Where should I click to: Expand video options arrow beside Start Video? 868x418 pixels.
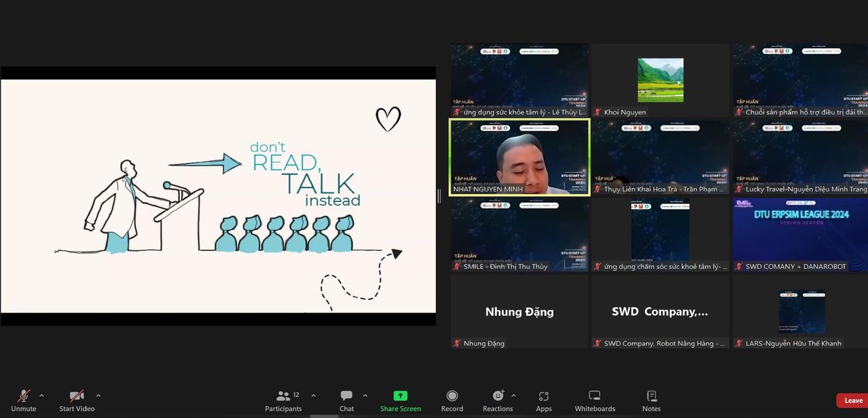(98, 396)
